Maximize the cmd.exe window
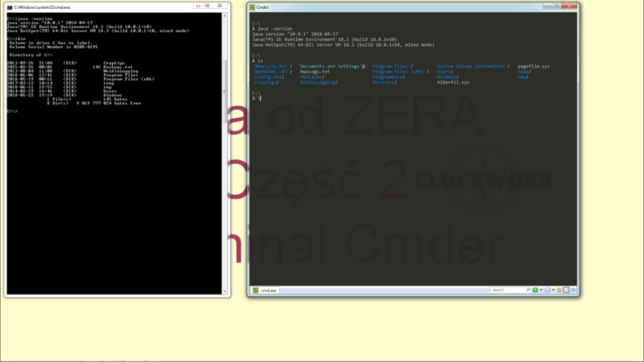 pyautogui.click(x=208, y=6)
